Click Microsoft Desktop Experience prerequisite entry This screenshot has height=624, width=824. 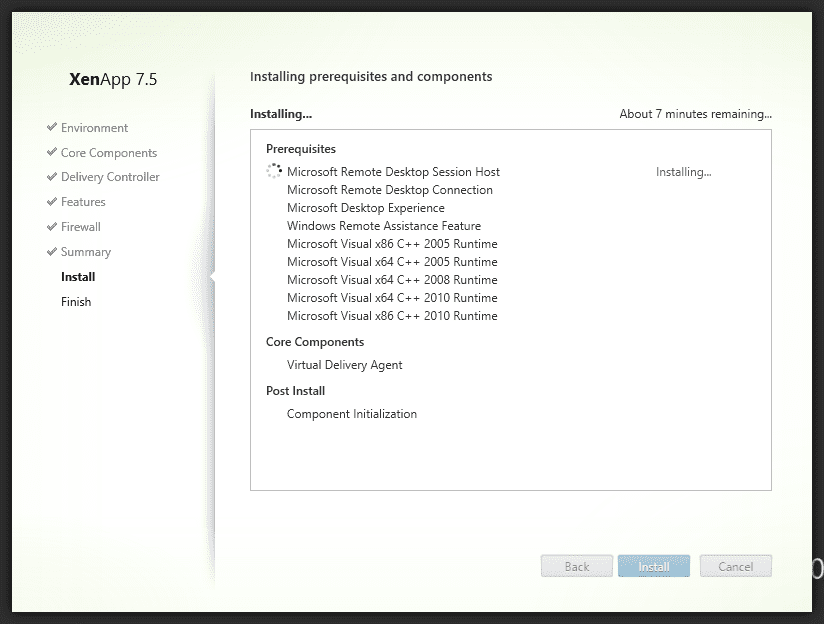(x=365, y=208)
